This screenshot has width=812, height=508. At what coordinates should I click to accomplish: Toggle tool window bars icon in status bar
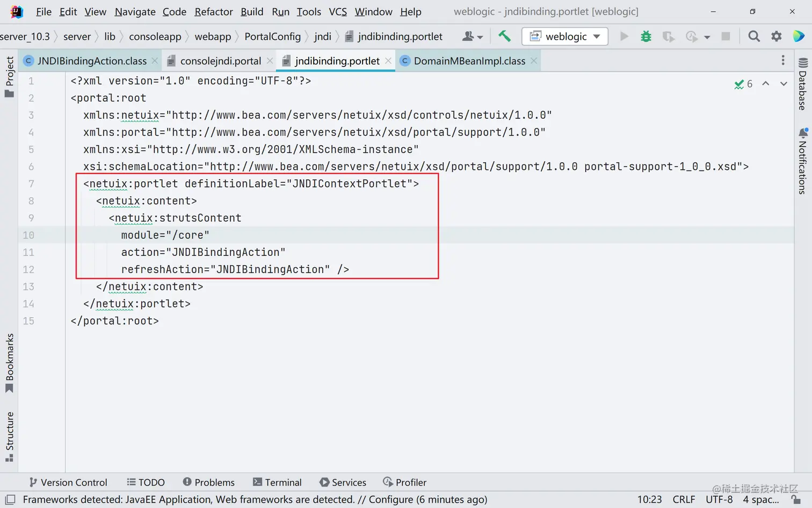[x=10, y=499]
